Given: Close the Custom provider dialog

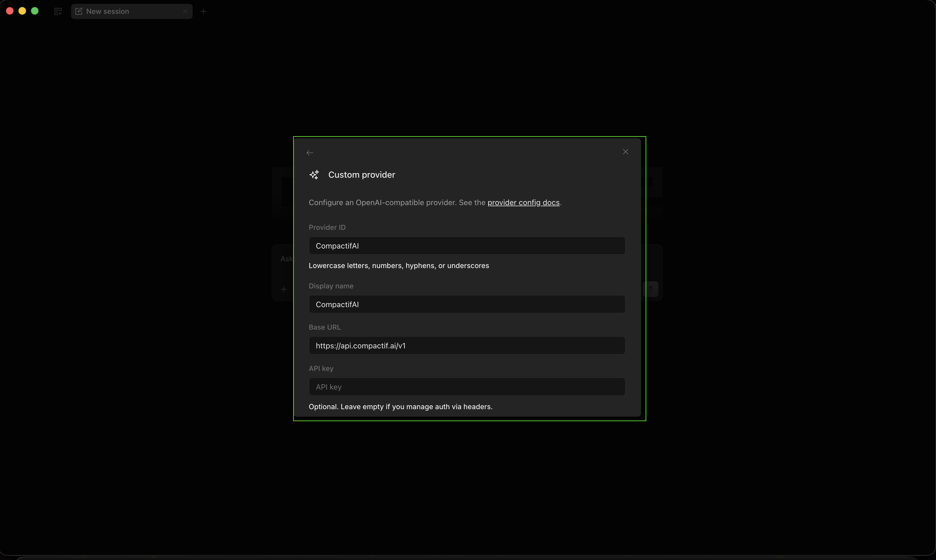Looking at the screenshot, I should click(625, 152).
